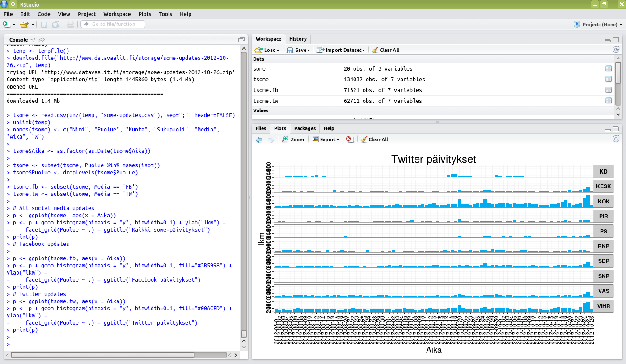Image resolution: width=626 pixels, height=364 pixels.
Task: View the tsome data grid icon
Action: coord(608,79)
